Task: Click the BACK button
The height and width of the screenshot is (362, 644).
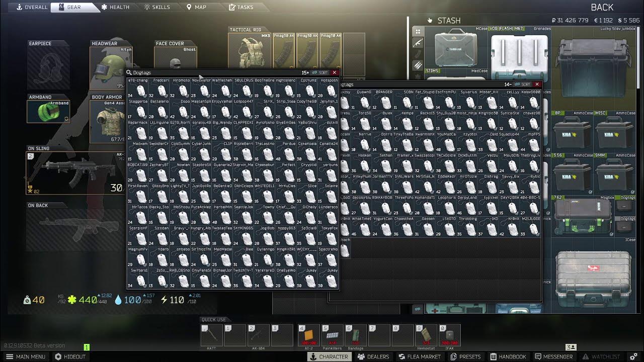Action: (602, 7)
